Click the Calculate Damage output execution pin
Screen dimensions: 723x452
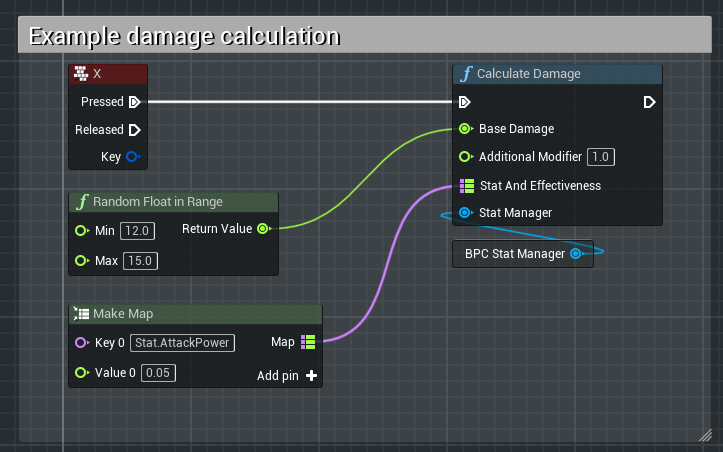tap(649, 101)
